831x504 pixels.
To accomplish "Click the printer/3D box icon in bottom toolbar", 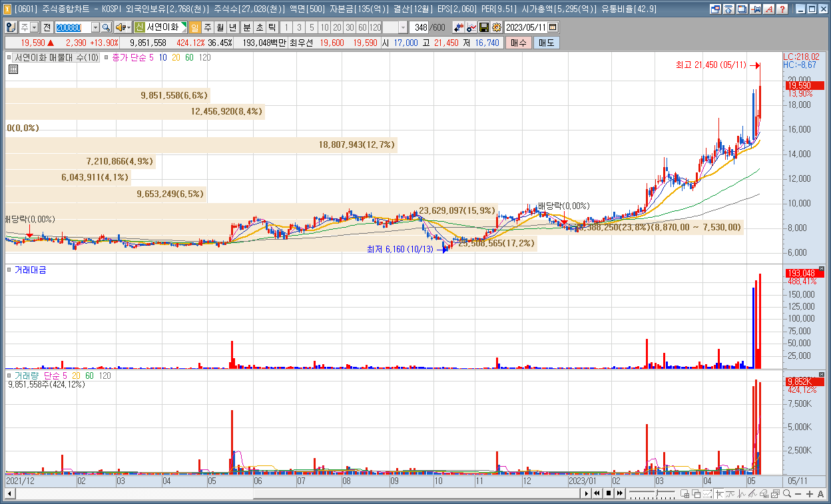I will [x=764, y=493].
